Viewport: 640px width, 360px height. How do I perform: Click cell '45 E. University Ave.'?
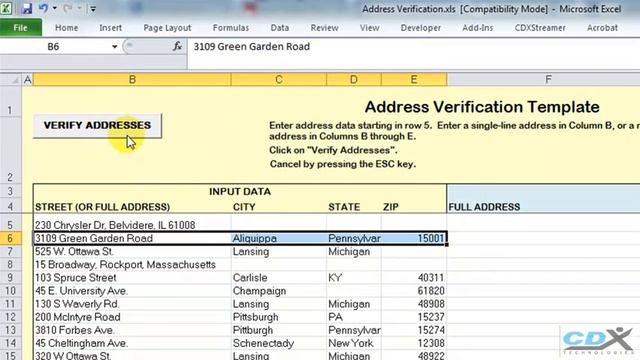click(132, 291)
